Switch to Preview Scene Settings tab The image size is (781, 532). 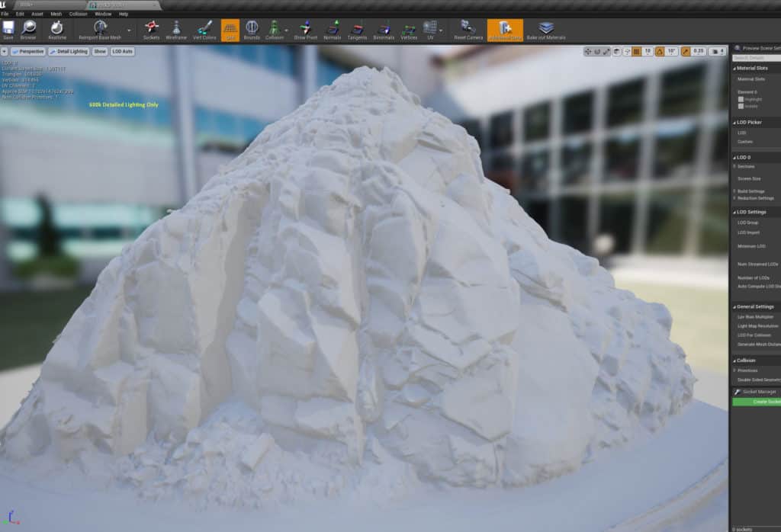(x=757, y=48)
